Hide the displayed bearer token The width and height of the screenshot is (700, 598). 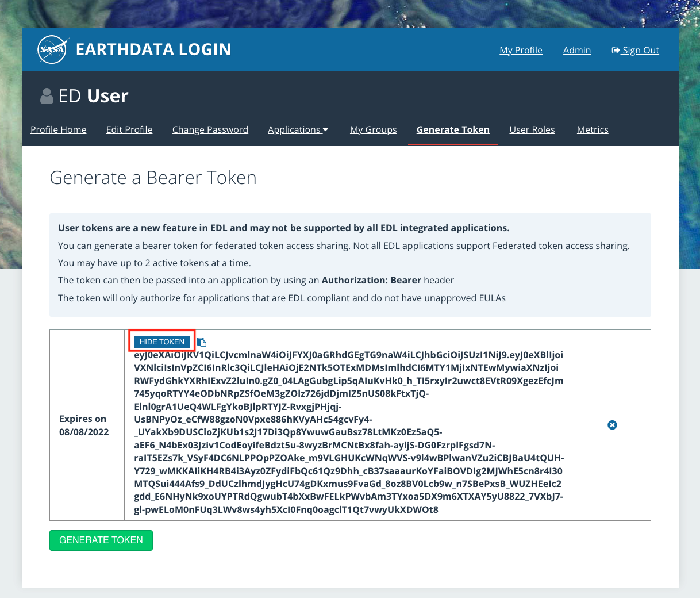(162, 342)
